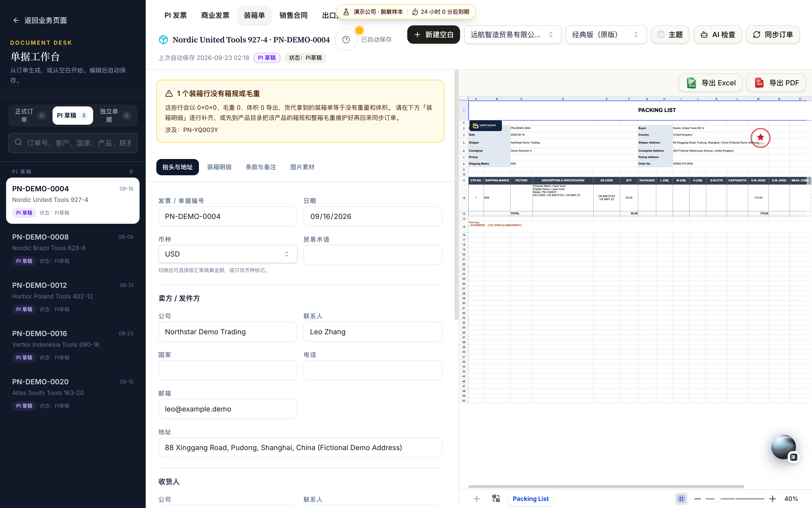Open the 条款与备注 section tab

(261, 167)
